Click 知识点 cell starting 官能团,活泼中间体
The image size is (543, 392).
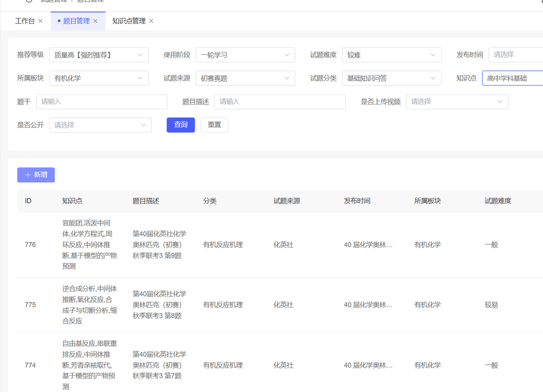point(89,245)
